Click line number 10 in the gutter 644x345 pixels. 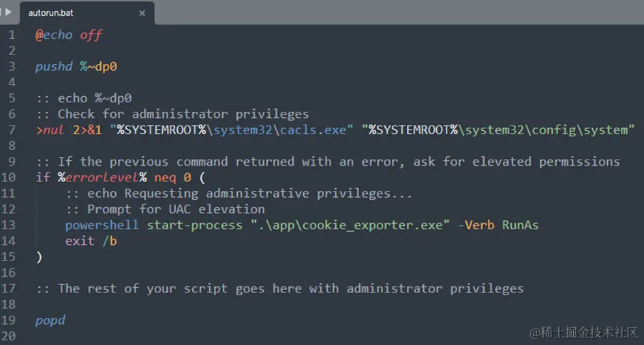(8, 177)
